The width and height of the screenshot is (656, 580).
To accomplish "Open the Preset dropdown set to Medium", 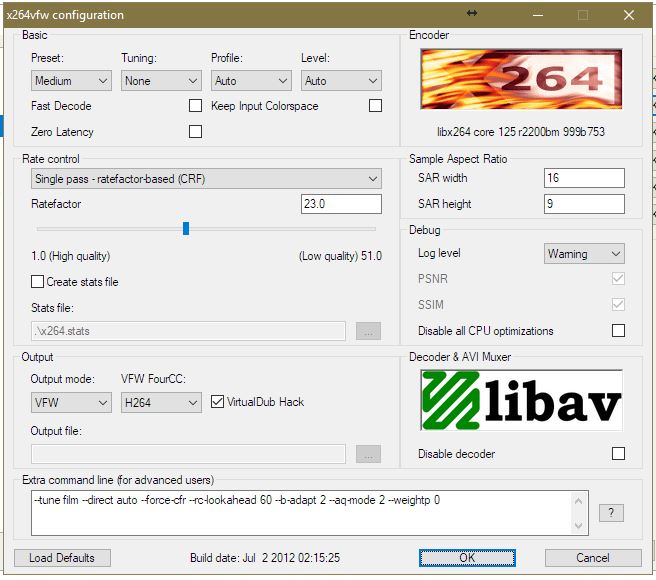I will click(x=71, y=81).
